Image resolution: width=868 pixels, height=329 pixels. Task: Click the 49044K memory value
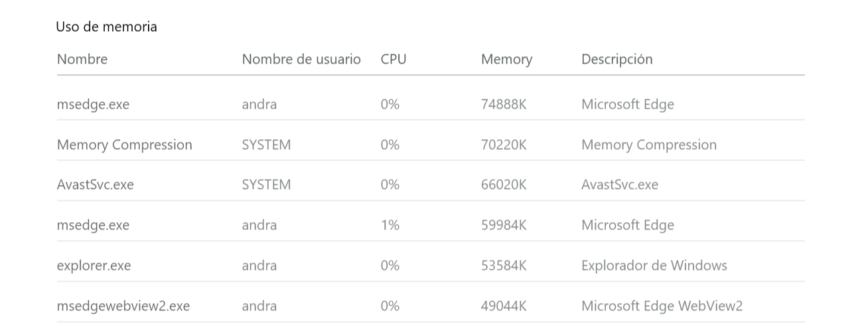(504, 306)
